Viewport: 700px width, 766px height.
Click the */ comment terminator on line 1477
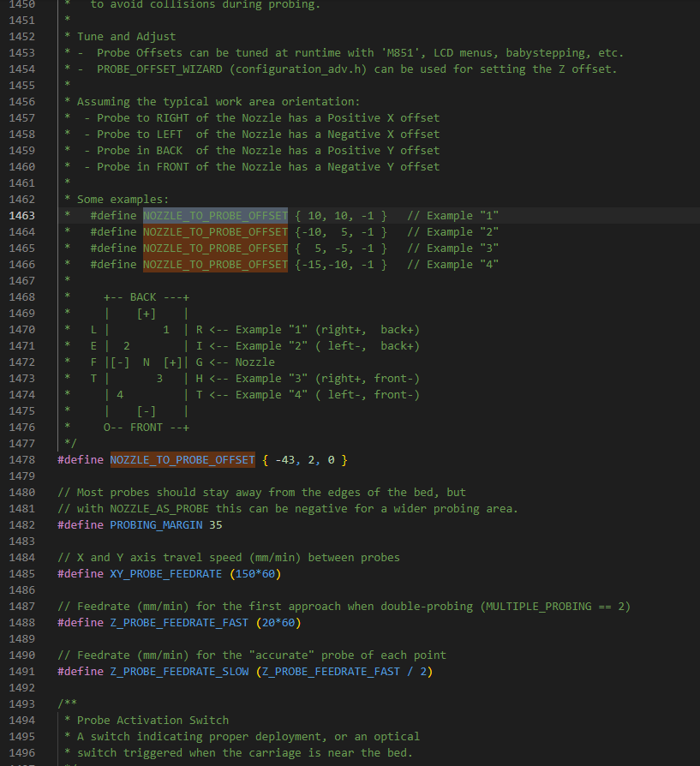71,444
